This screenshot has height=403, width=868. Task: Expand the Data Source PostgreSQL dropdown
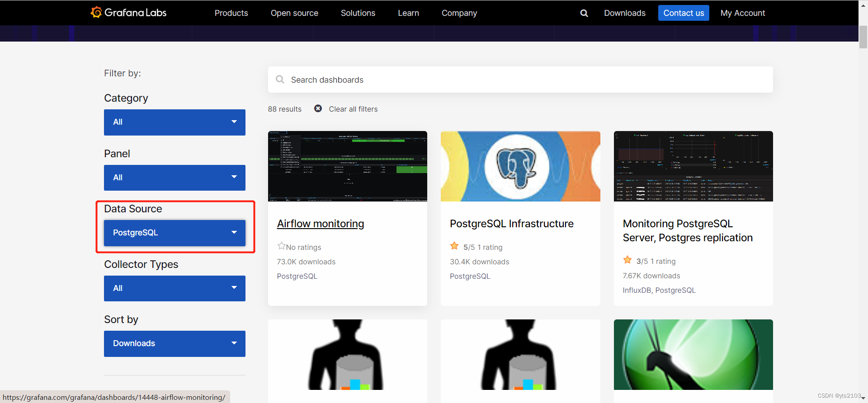click(175, 233)
